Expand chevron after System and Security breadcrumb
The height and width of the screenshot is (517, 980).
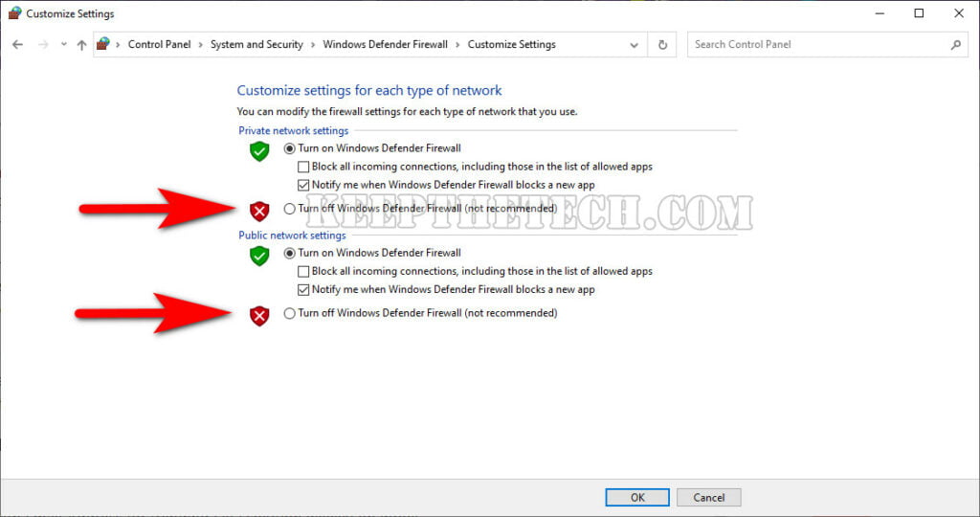pyautogui.click(x=313, y=44)
